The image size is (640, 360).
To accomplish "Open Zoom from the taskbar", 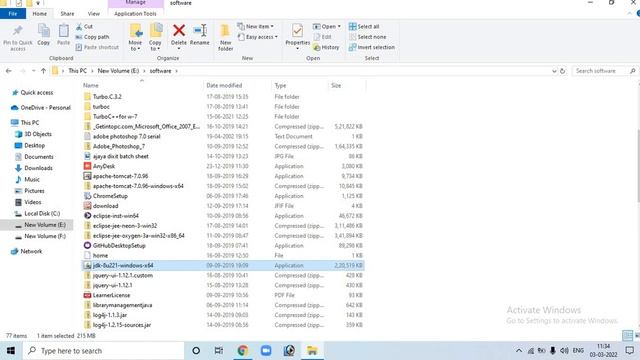I will pyautogui.click(x=266, y=351).
